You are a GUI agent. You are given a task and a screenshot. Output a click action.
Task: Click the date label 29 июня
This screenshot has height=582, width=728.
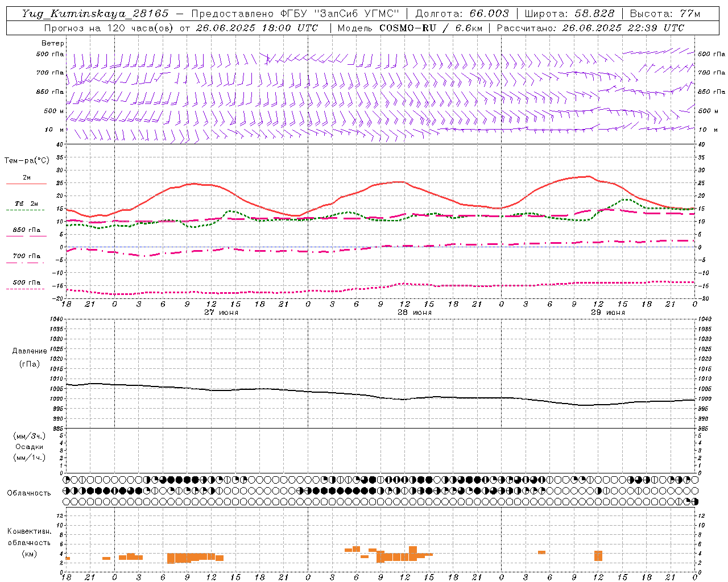point(608,313)
